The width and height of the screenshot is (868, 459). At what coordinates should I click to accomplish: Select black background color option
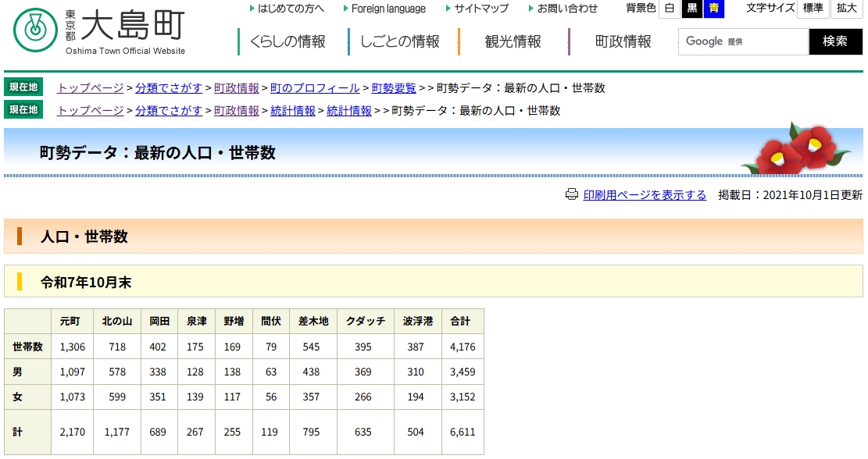[x=691, y=9]
